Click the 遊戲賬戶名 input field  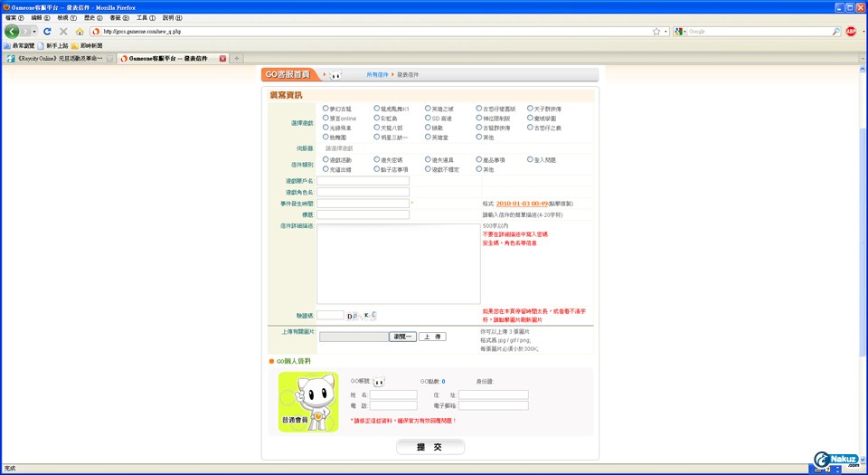[x=363, y=181]
